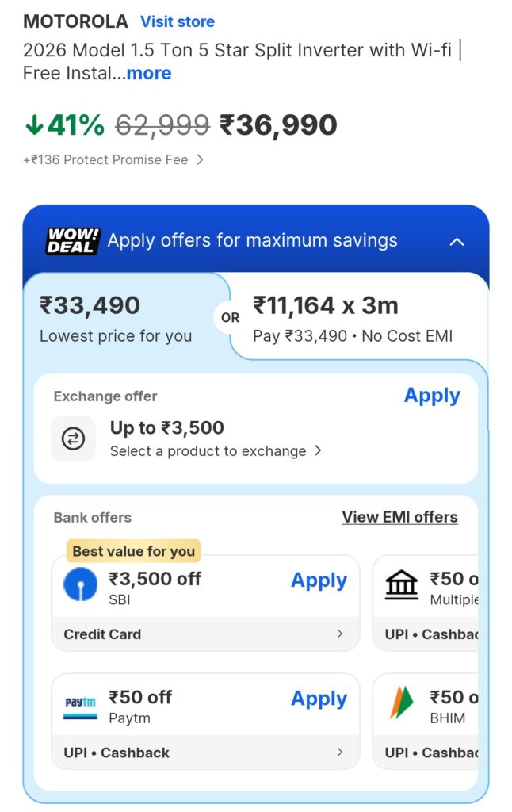Apply the Paytm ₹50 off offer
The height and width of the screenshot is (812, 512).
(319, 699)
